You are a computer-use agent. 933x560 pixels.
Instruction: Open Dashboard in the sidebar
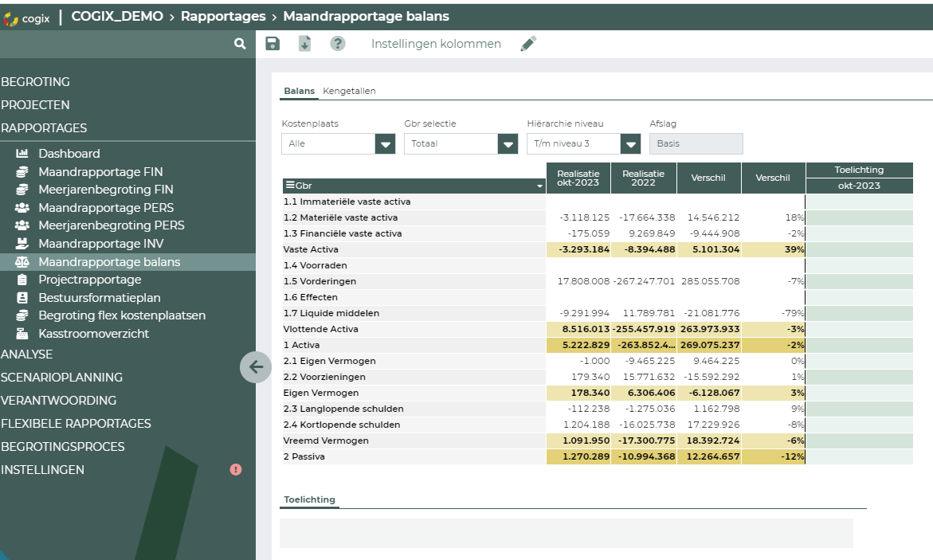(x=69, y=154)
